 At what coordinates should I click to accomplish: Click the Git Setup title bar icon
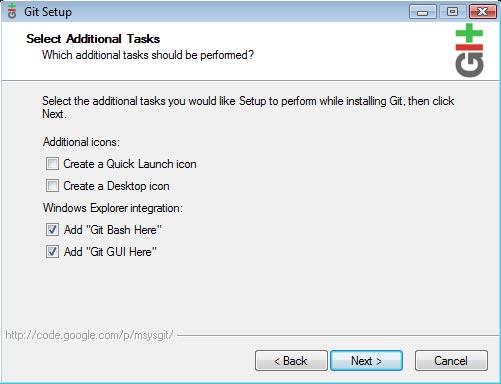(x=12, y=11)
